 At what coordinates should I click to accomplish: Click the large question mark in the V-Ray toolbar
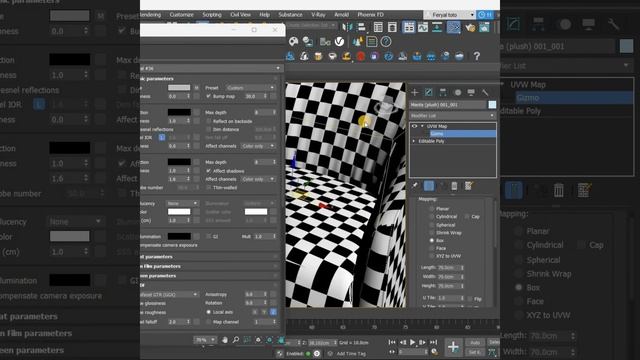[x=476, y=56]
